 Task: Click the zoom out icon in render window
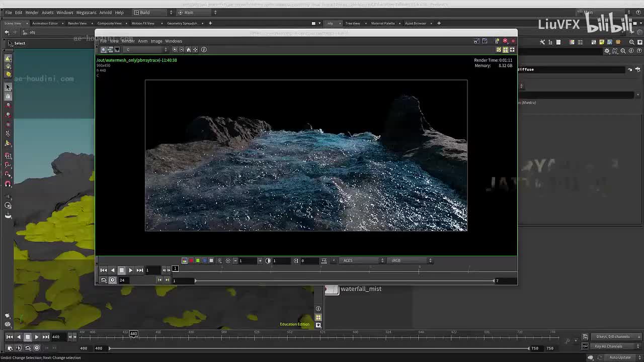[x=182, y=49]
